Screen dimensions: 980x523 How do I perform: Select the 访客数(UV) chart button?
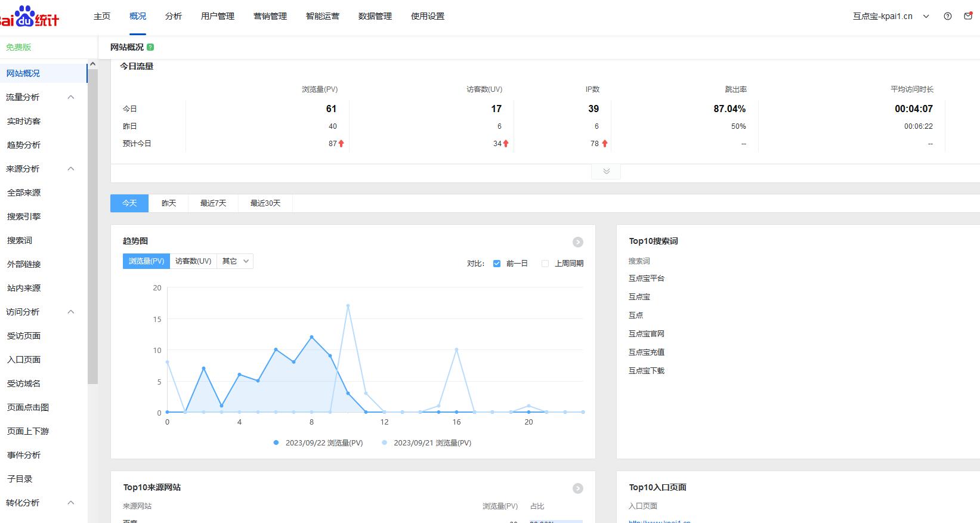coord(193,261)
